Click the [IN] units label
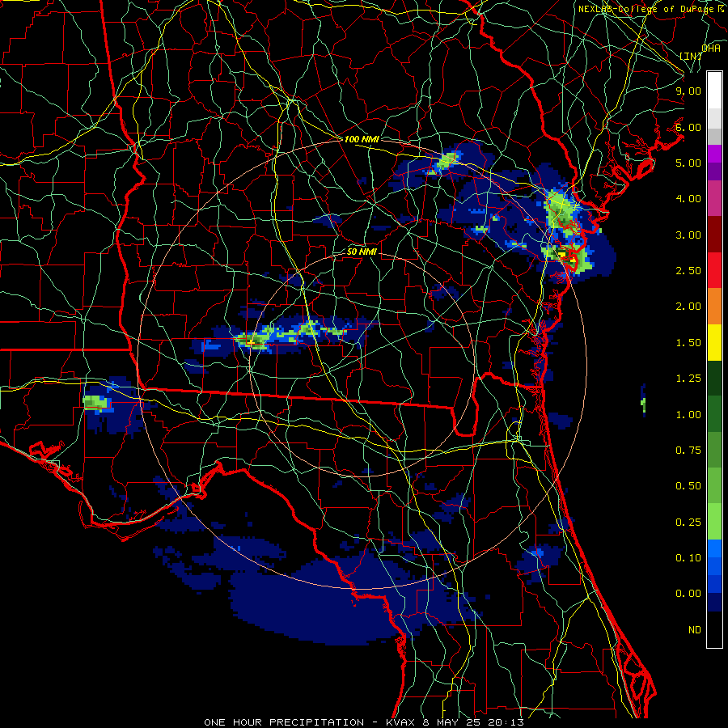The height and width of the screenshot is (728, 728). pyautogui.click(x=691, y=56)
